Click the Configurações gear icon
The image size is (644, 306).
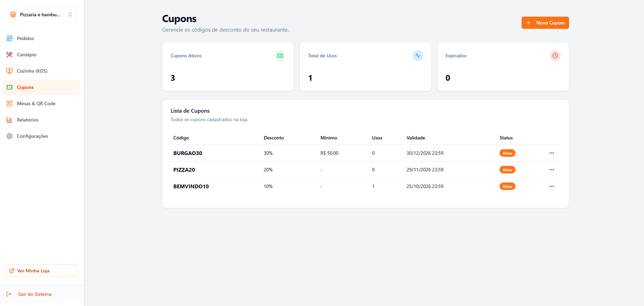click(x=9, y=136)
